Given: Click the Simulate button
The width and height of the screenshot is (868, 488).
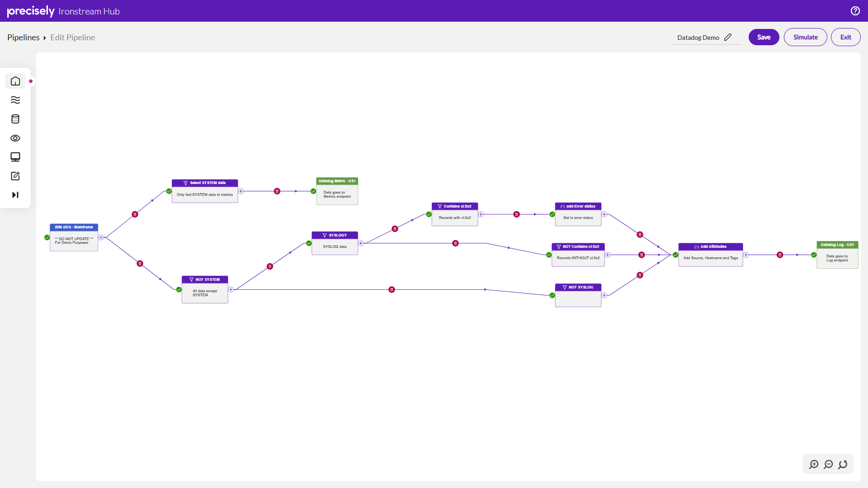Looking at the screenshot, I should 806,37.
